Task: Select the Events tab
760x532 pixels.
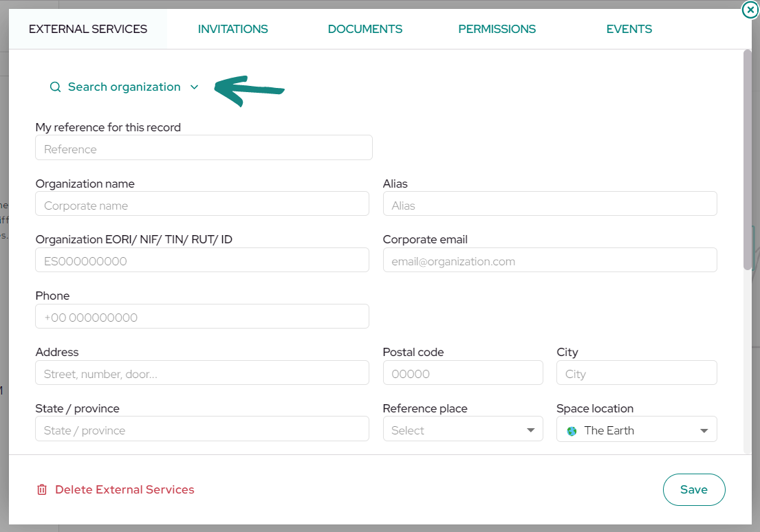Action: tap(629, 29)
